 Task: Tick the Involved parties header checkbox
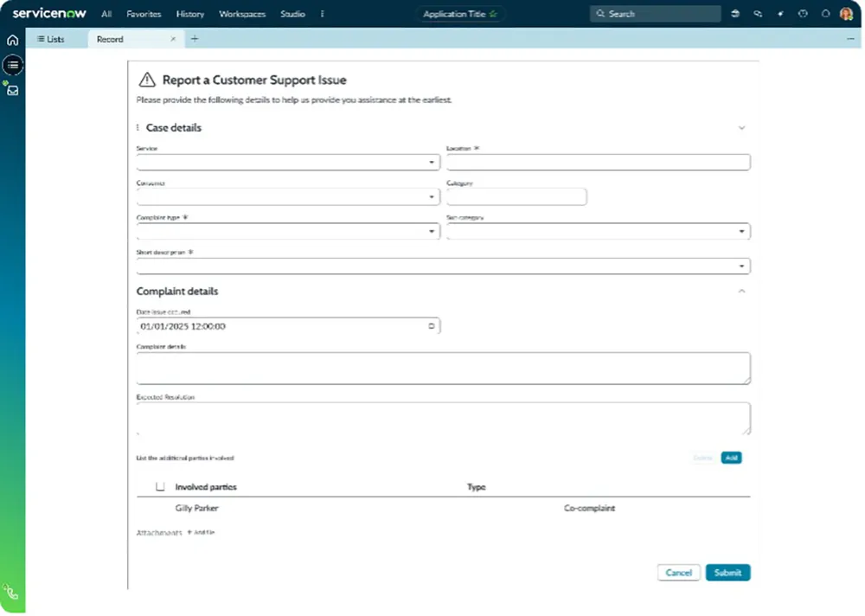click(x=160, y=486)
